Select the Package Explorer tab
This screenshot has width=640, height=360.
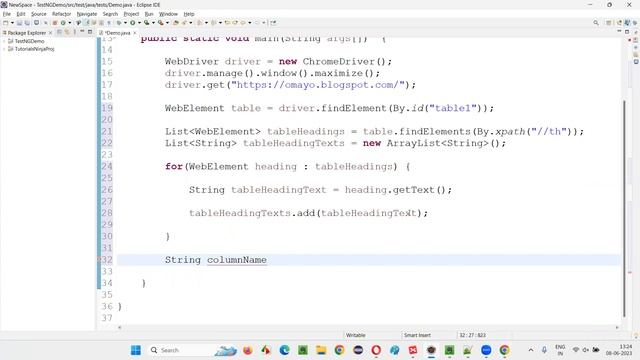click(x=27, y=33)
